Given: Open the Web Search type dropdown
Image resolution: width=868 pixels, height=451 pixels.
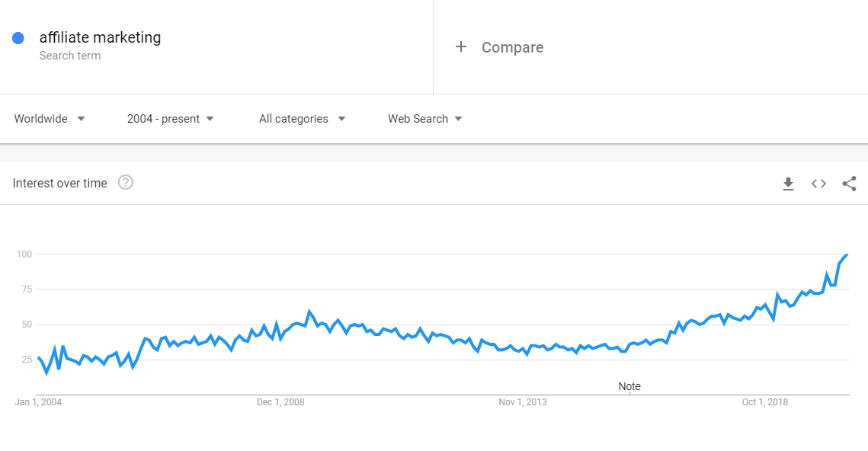Looking at the screenshot, I should [x=424, y=119].
